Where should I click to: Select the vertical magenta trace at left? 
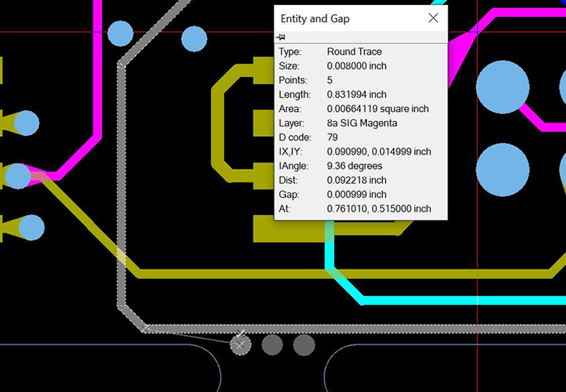click(x=97, y=69)
